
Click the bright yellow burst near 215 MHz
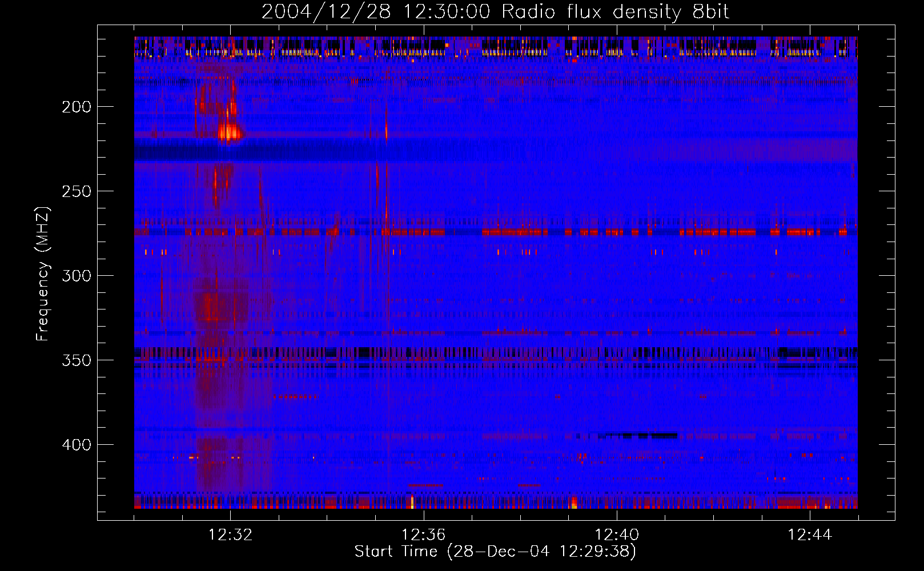click(230, 133)
